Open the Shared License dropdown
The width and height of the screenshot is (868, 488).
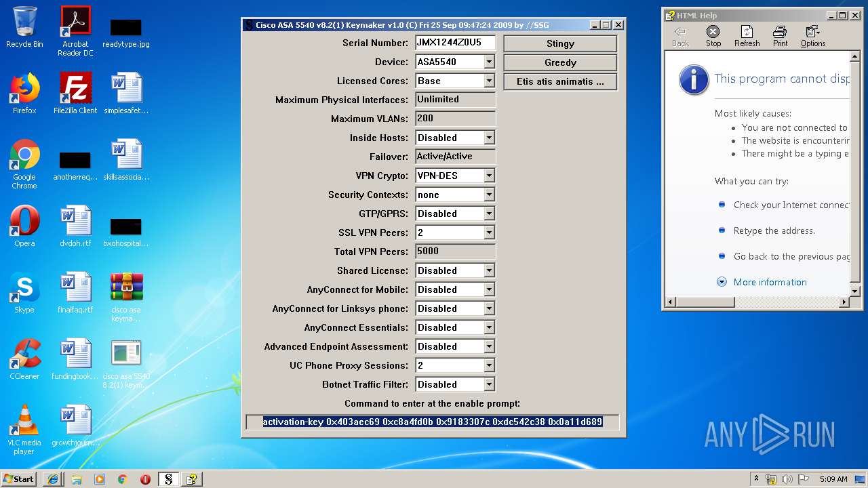[489, 270]
